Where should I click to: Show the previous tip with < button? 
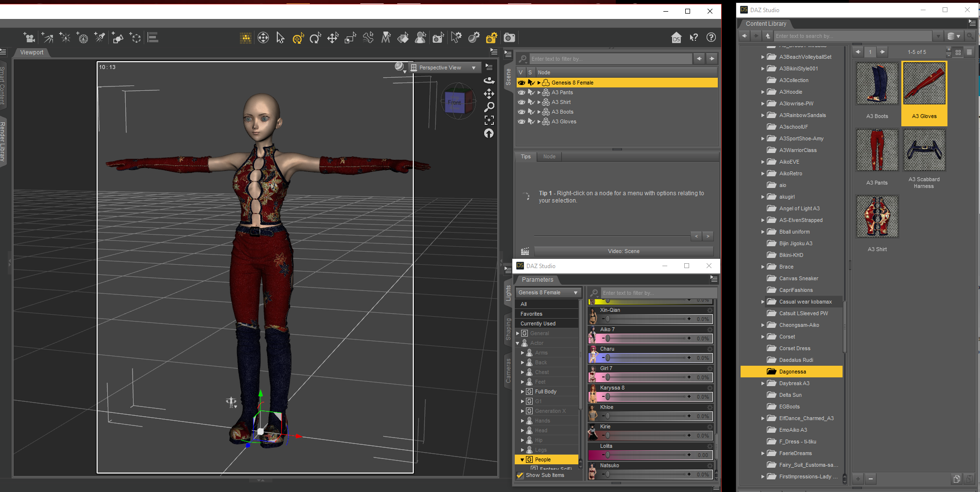click(x=696, y=236)
